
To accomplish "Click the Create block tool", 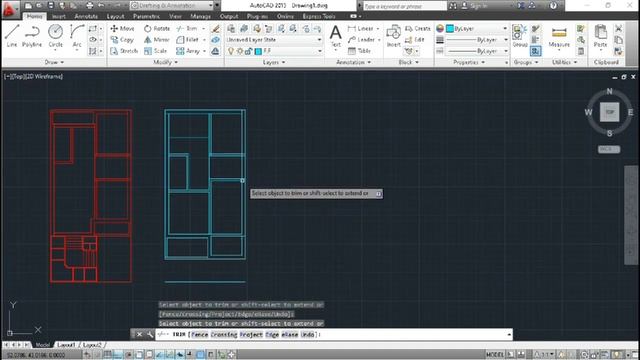I will click(418, 29).
